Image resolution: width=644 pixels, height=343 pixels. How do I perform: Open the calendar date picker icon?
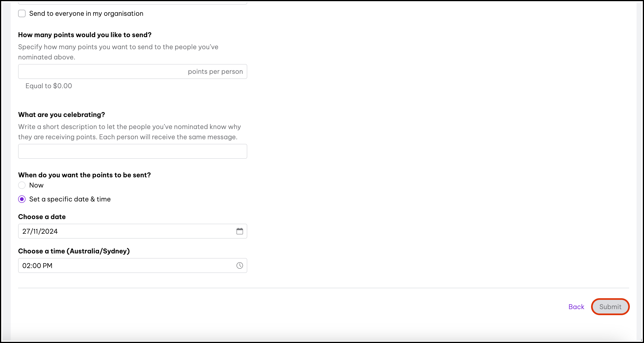(240, 231)
